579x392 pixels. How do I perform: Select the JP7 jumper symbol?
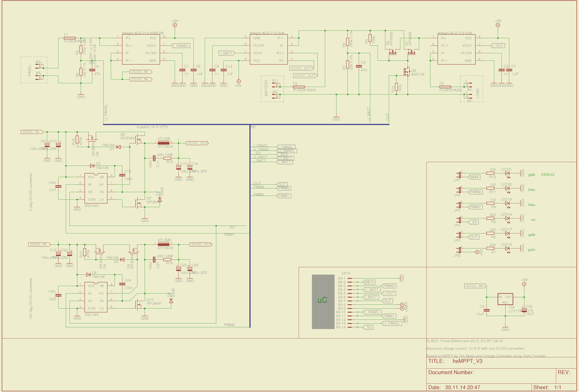(x=459, y=175)
